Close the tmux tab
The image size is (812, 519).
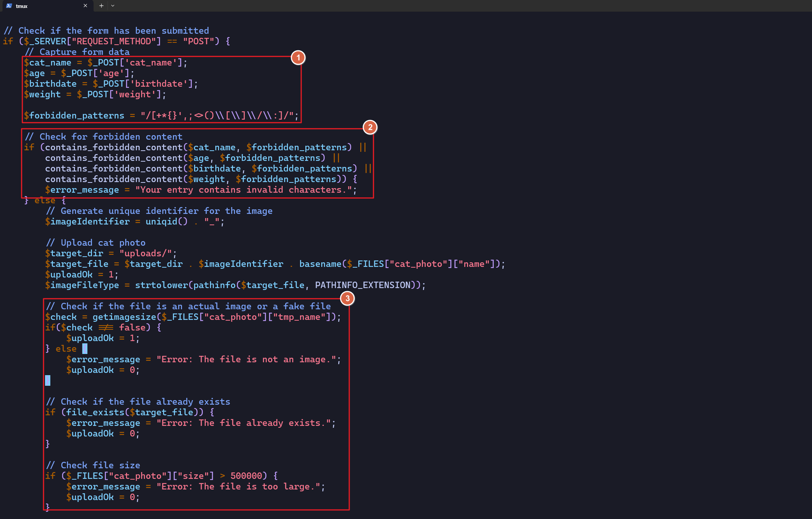[85, 6]
